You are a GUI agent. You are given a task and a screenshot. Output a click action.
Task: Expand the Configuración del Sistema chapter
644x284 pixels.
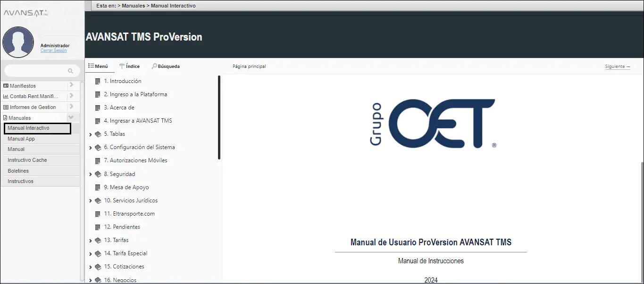click(90, 148)
